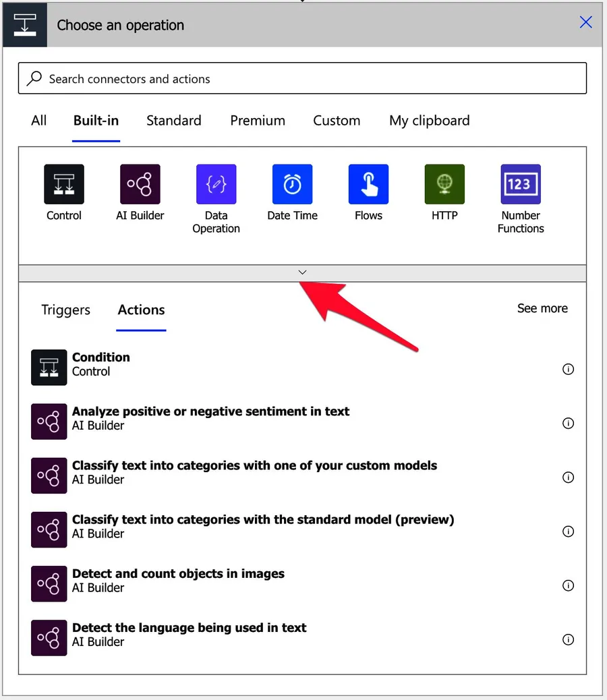Click the See more link

click(x=542, y=308)
